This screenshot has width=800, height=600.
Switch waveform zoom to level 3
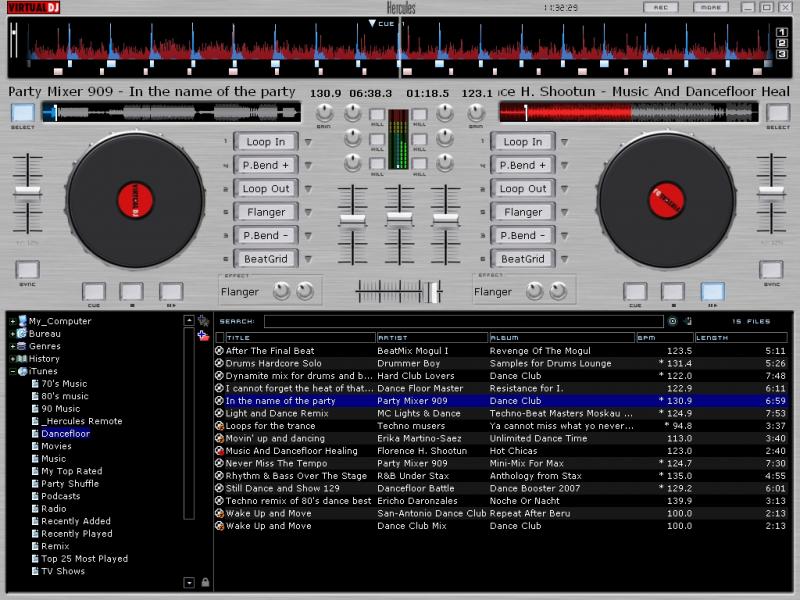782,54
